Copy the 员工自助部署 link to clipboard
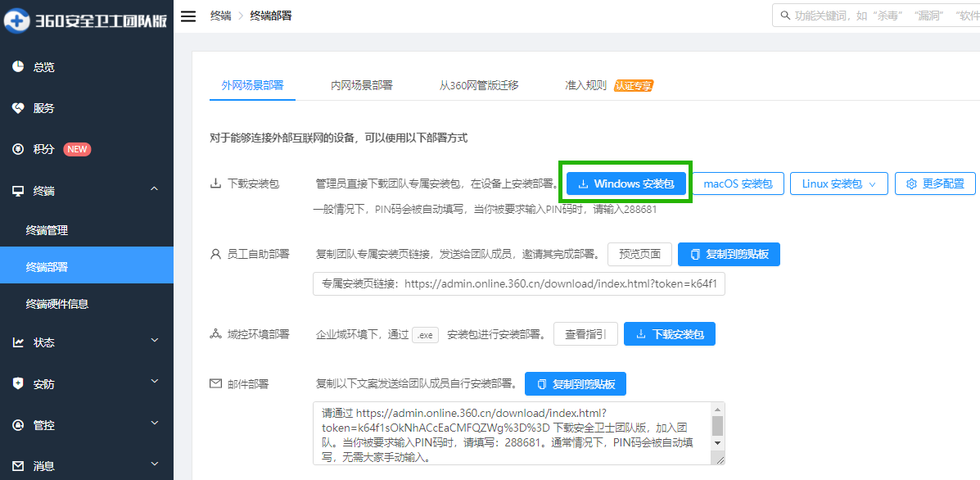 (x=729, y=255)
